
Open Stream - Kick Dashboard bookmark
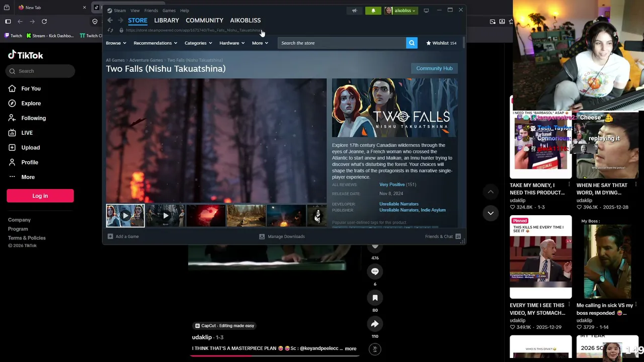pyautogui.click(x=50, y=36)
